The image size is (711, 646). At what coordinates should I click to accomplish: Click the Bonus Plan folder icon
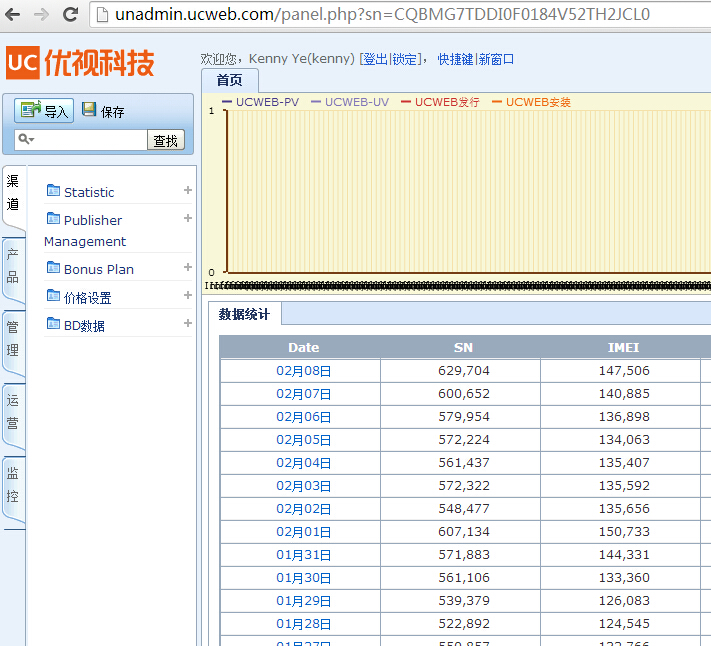[x=53, y=267]
